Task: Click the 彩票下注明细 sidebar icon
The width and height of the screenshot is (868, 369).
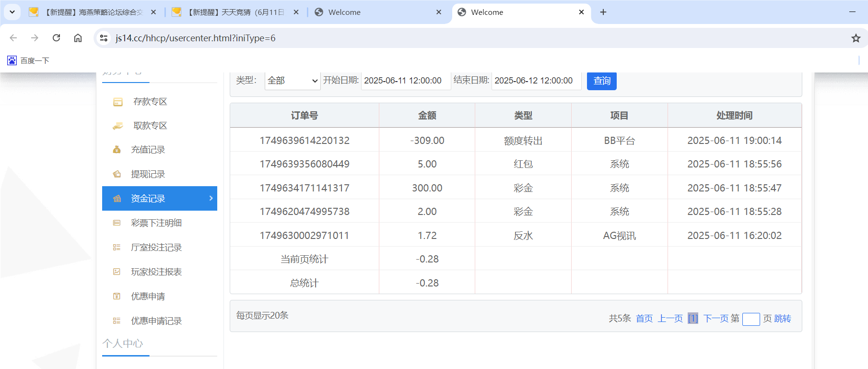Action: point(117,223)
